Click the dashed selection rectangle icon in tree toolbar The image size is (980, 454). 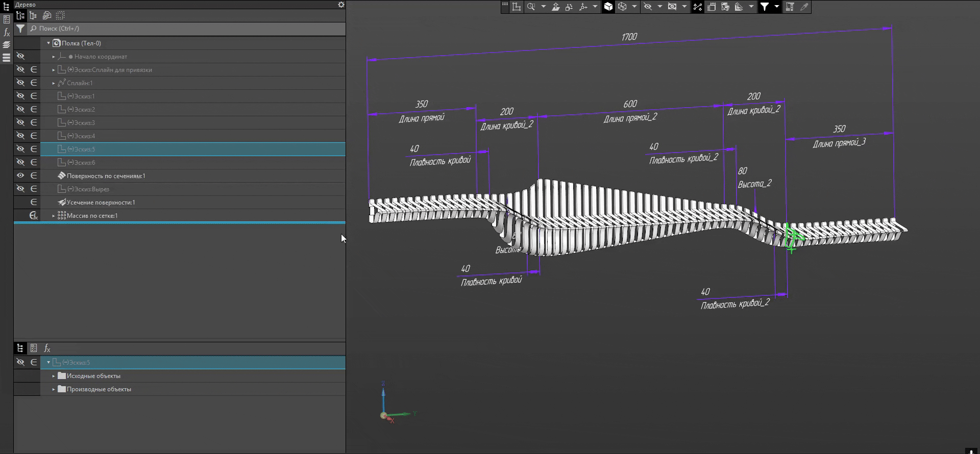click(60, 16)
